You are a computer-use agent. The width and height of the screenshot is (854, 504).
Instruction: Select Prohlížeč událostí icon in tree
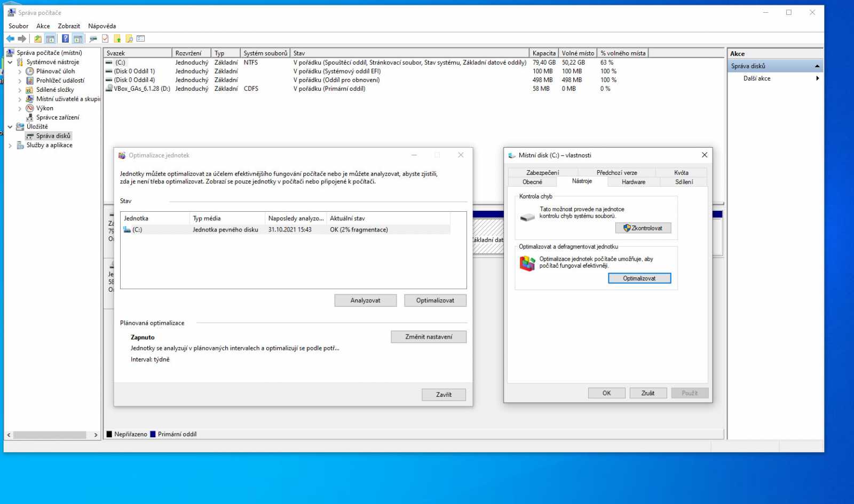coord(30,81)
